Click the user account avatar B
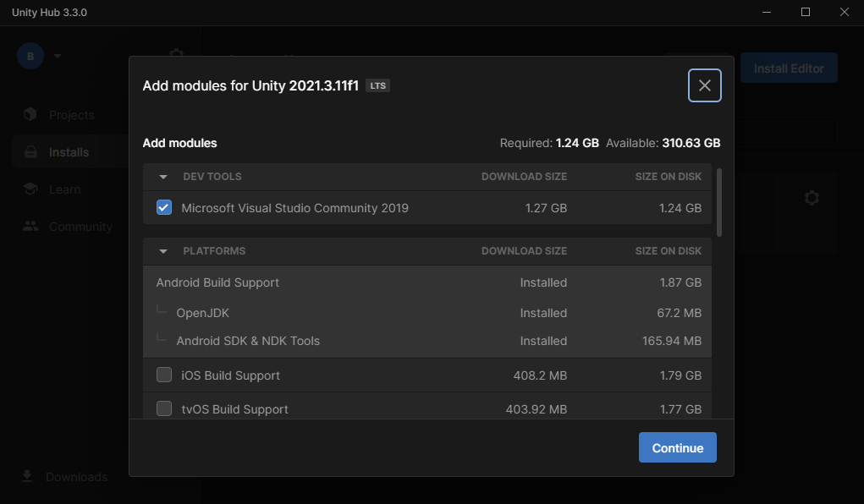This screenshot has width=864, height=504. click(x=30, y=56)
